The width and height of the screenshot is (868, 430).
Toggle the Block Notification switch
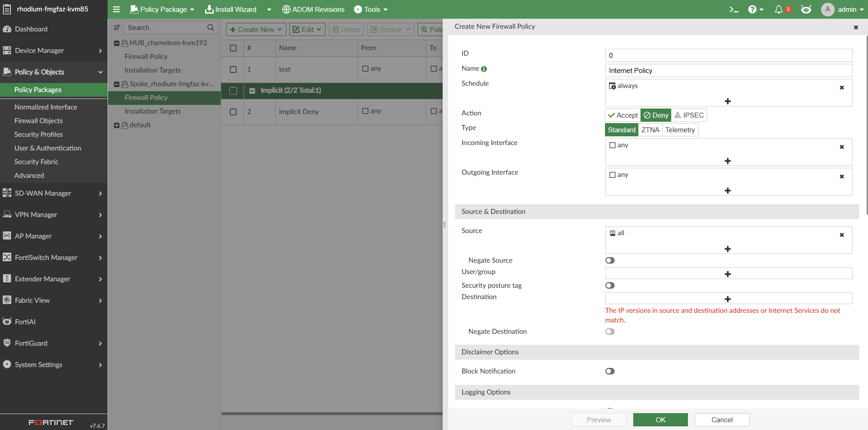(x=610, y=371)
